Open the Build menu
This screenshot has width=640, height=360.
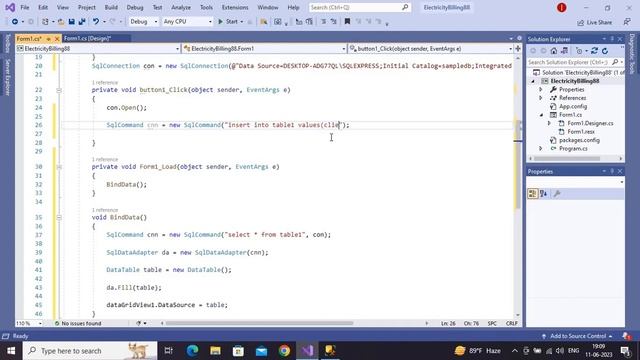click(111, 7)
